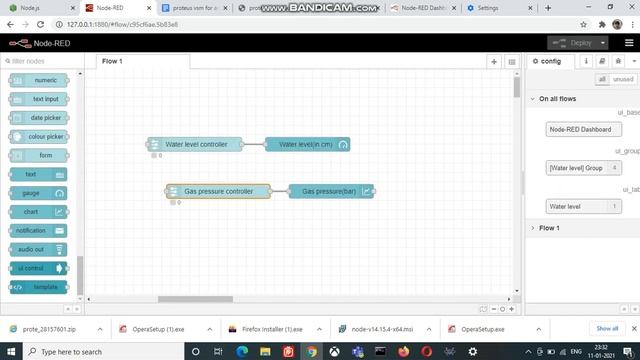Open the browser extensions menu
Image resolution: width=640 pixels, height=360 pixels.
602,24
